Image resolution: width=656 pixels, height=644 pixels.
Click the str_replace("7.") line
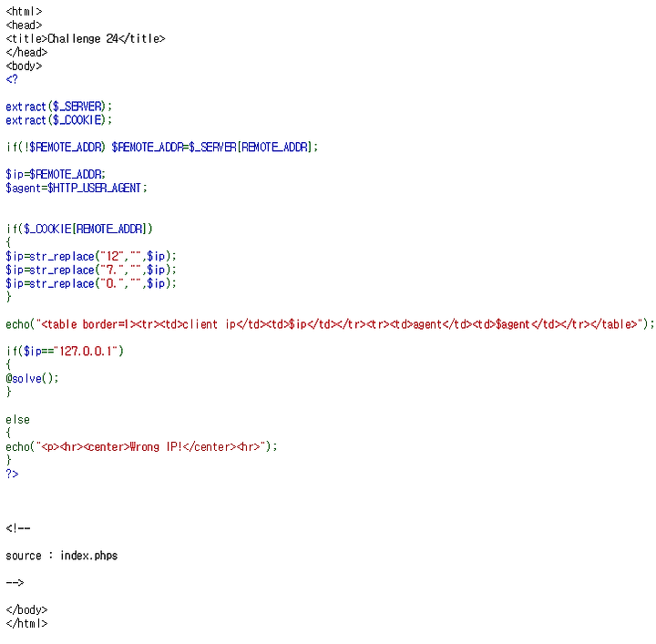(91, 270)
